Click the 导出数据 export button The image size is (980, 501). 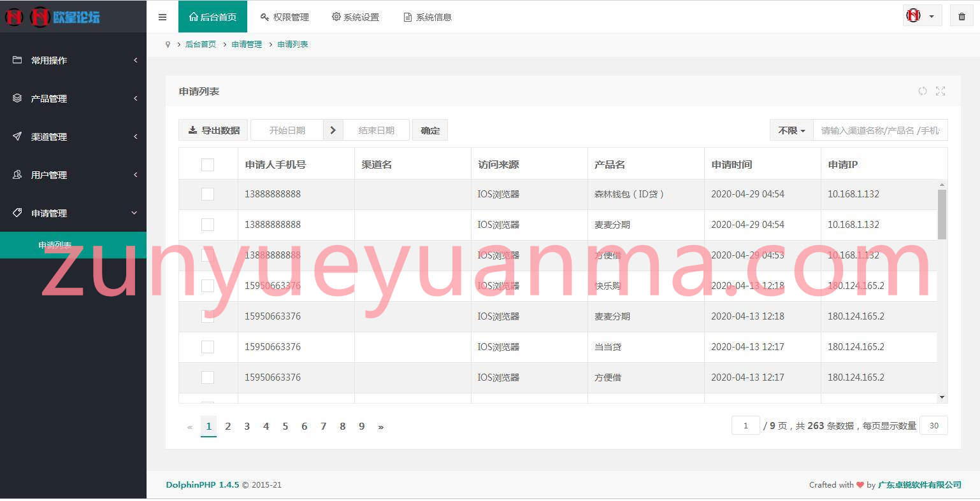(x=214, y=130)
